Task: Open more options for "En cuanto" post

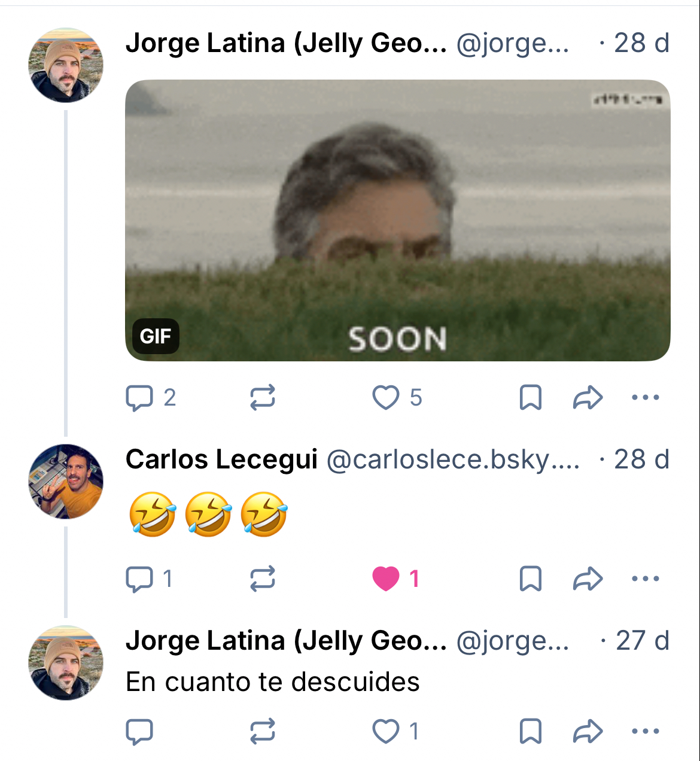Action: 646,732
